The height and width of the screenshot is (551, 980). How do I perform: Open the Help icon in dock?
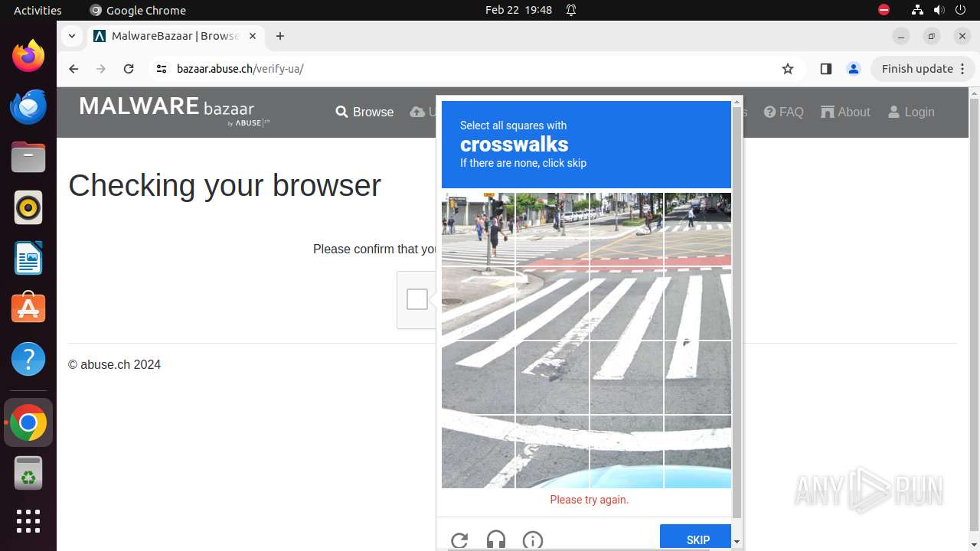pos(28,358)
